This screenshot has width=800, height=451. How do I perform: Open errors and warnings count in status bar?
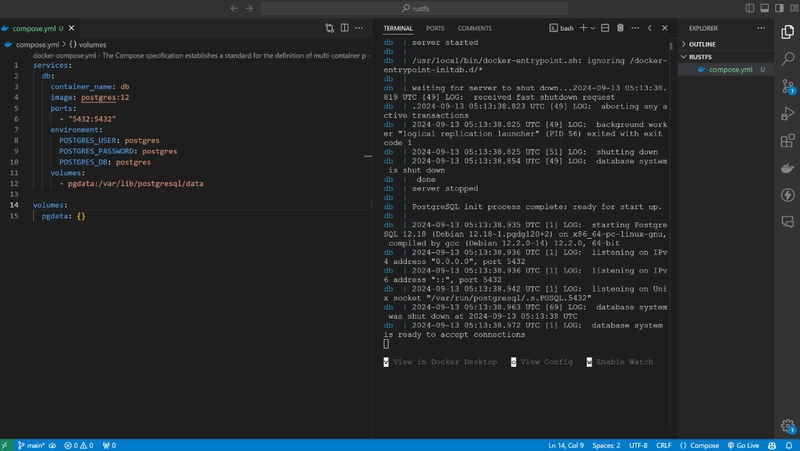click(79, 445)
